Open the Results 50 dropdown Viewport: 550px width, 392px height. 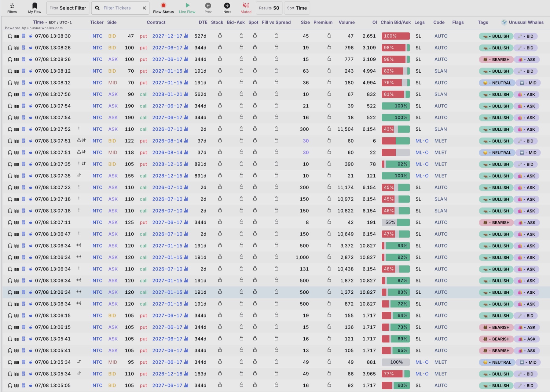pyautogui.click(x=269, y=8)
